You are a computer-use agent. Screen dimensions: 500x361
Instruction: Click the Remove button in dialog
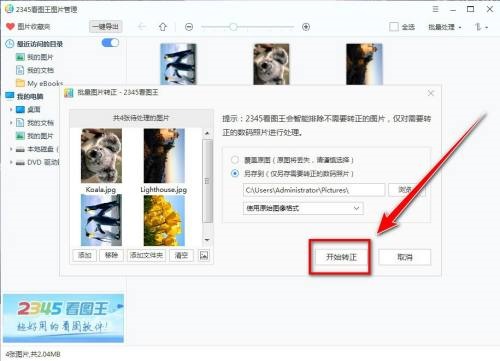pos(111,255)
